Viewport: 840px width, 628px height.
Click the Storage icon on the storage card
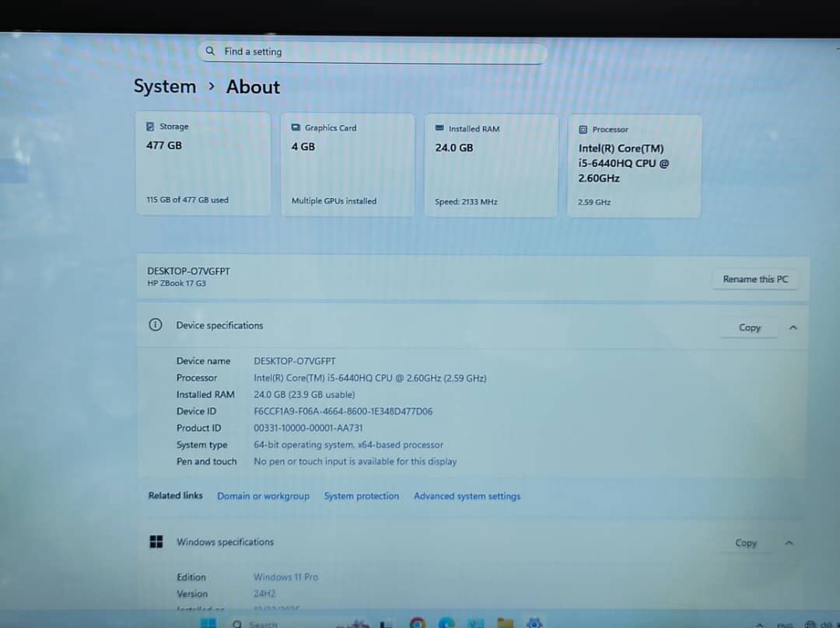pos(150,127)
